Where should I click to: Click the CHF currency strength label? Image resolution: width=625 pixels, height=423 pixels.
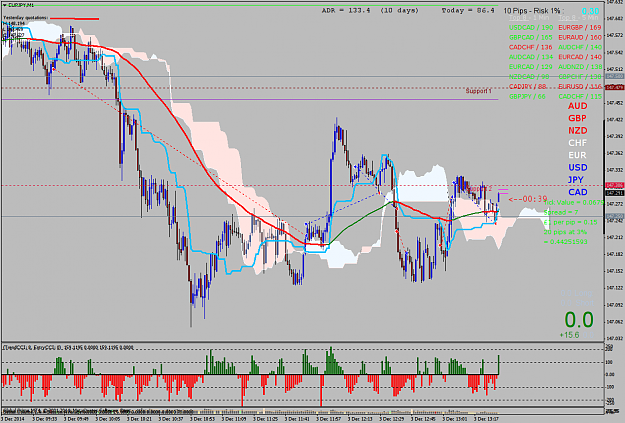coord(578,143)
